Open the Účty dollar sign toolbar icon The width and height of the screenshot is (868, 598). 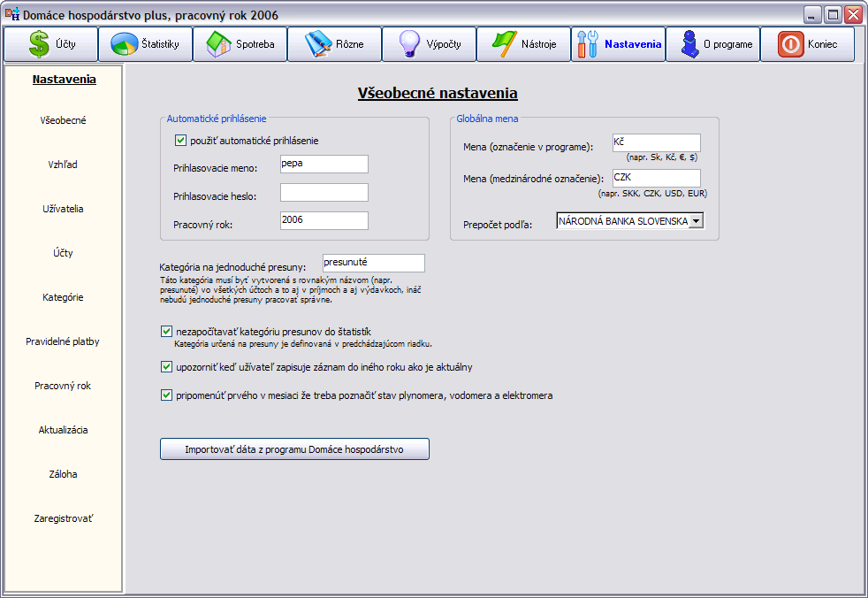point(39,43)
